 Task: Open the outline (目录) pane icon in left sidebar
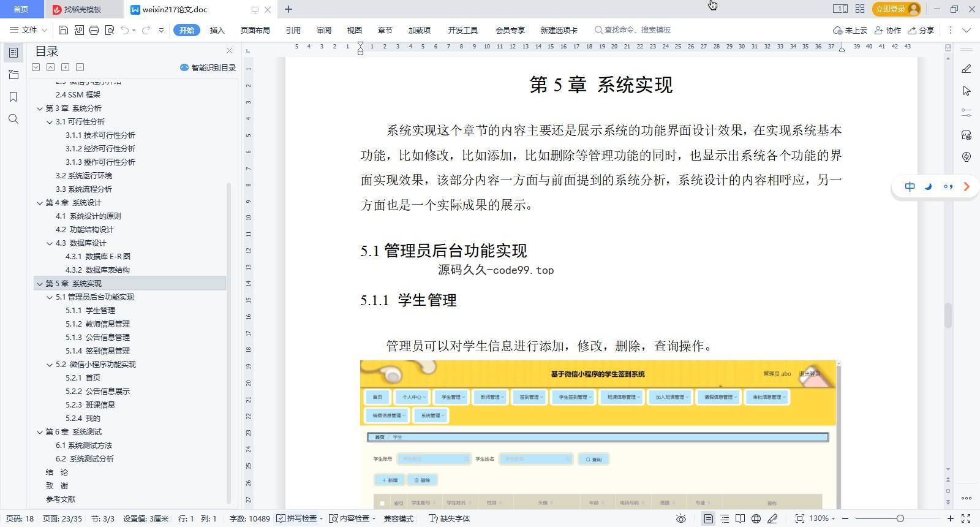(x=13, y=53)
